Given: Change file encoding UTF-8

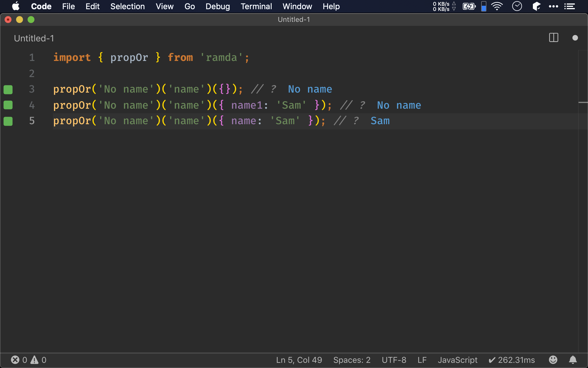Looking at the screenshot, I should point(394,360).
